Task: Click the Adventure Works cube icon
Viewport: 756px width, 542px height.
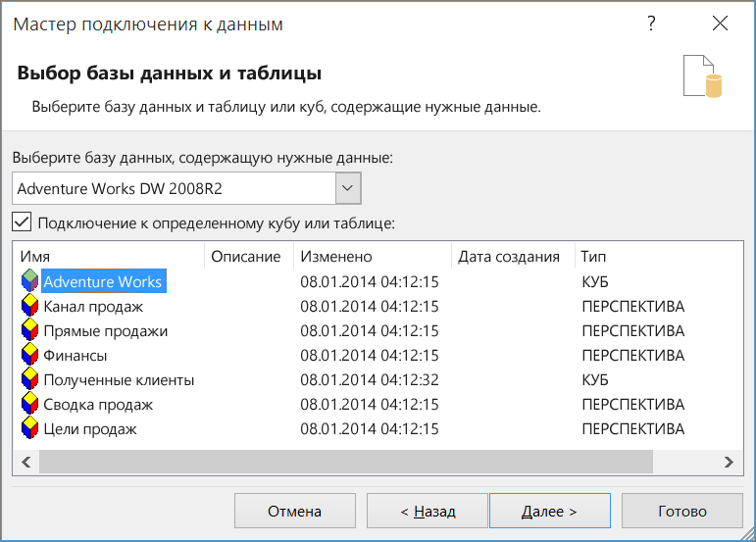Action: point(29,281)
